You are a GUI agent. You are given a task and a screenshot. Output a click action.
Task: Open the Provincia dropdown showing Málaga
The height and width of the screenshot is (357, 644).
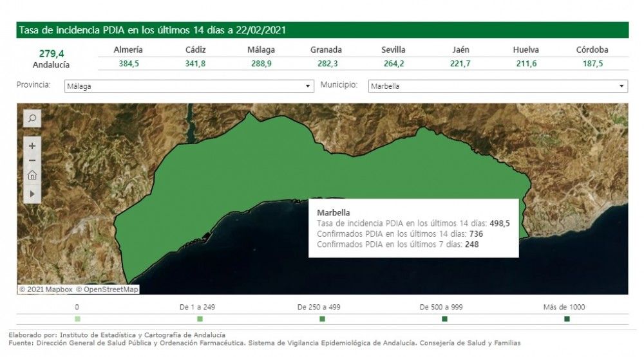click(189, 86)
